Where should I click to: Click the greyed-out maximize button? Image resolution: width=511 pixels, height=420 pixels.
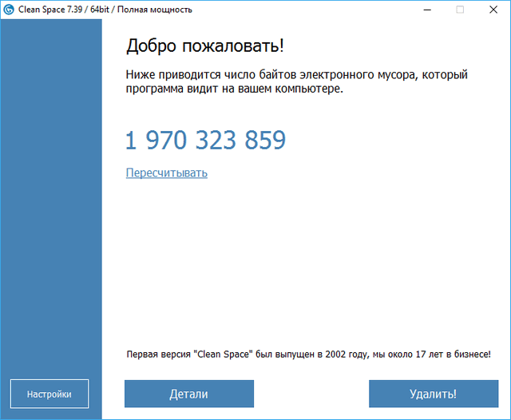460,10
